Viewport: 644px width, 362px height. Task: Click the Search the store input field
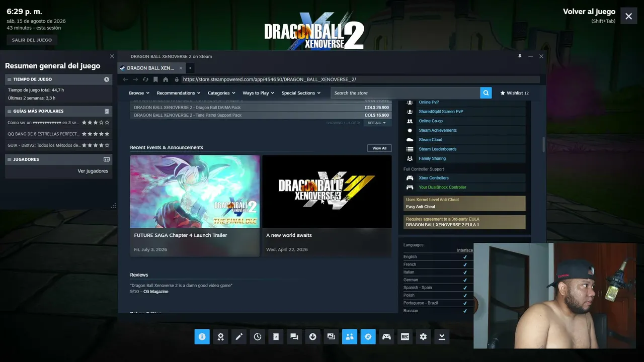[406, 93]
